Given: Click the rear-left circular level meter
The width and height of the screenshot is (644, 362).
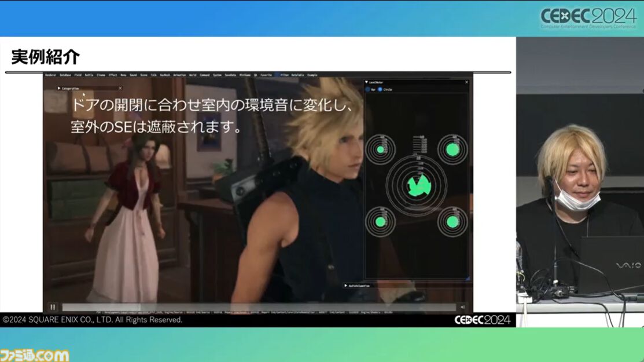Looking at the screenshot, I should point(380,222).
